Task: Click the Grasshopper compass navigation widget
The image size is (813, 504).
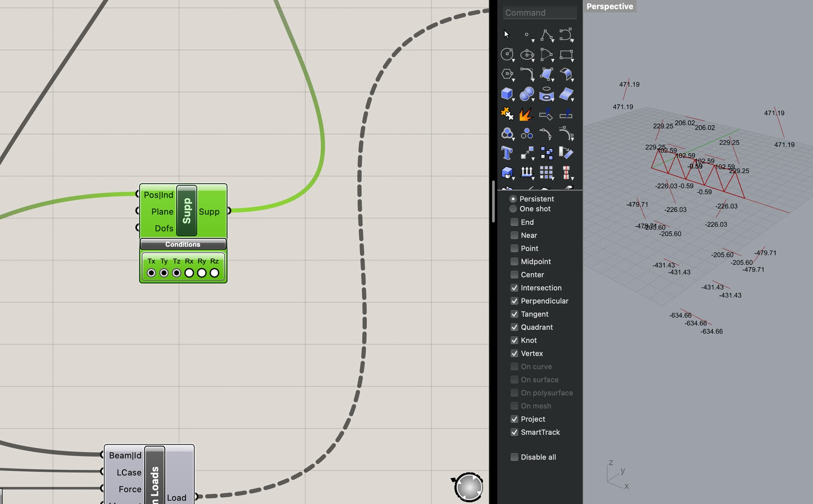Action: (x=468, y=487)
